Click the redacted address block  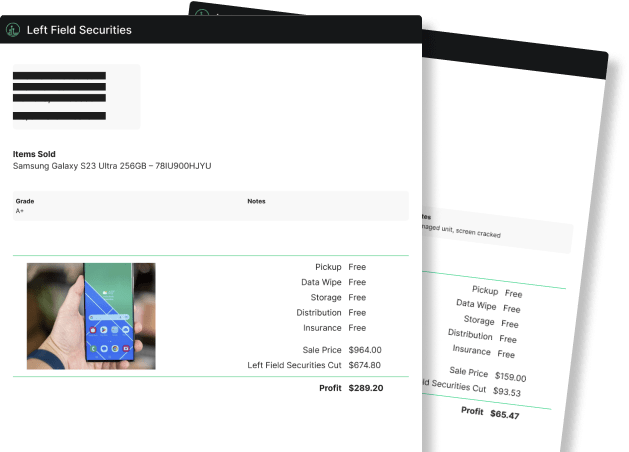[x=75, y=96]
